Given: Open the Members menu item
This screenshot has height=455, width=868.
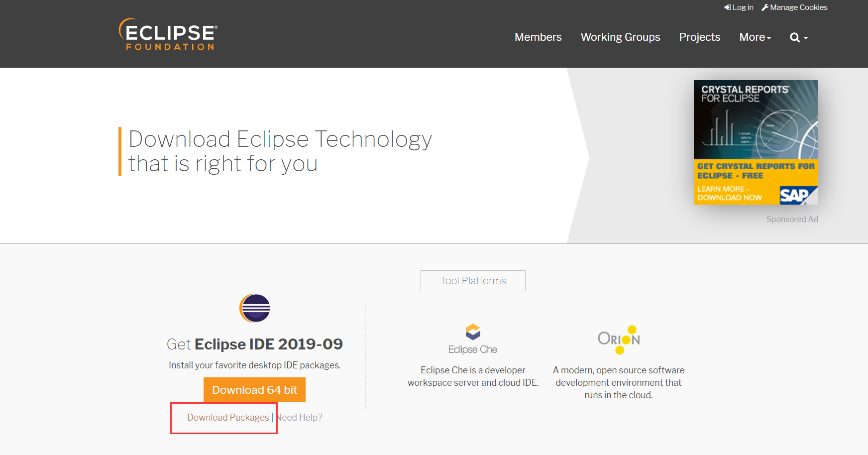Looking at the screenshot, I should pos(538,37).
